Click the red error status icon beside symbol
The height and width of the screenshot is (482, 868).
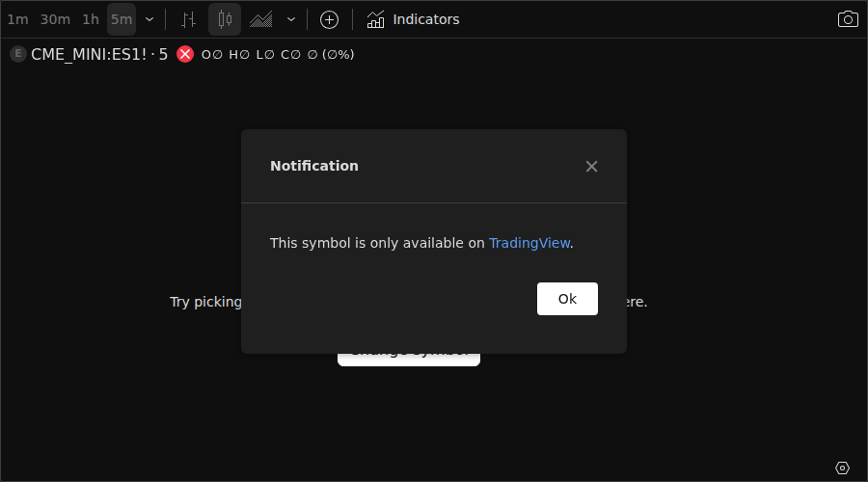(x=185, y=54)
